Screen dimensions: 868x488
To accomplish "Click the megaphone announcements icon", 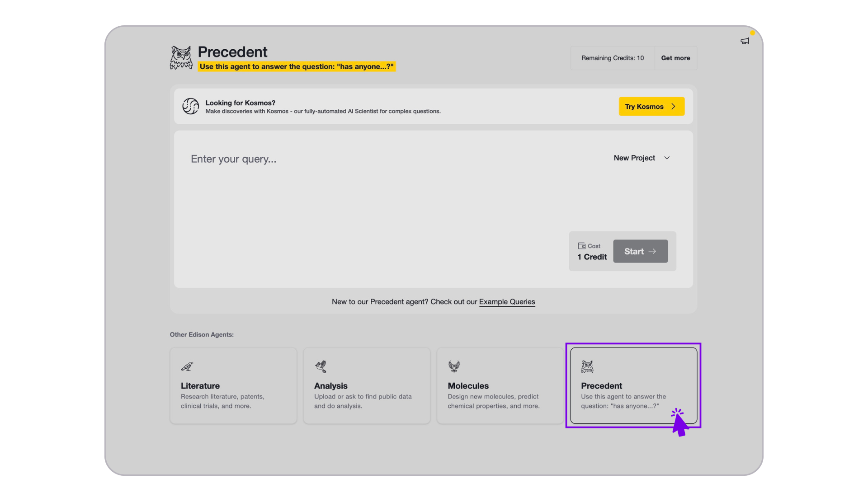I will click(745, 41).
